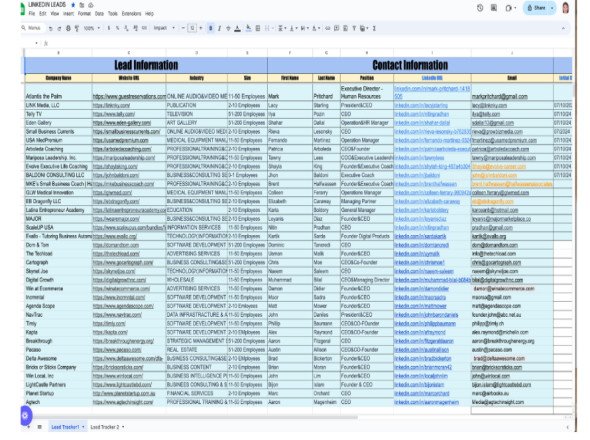Open the guestreservations.com website link

click(129, 96)
